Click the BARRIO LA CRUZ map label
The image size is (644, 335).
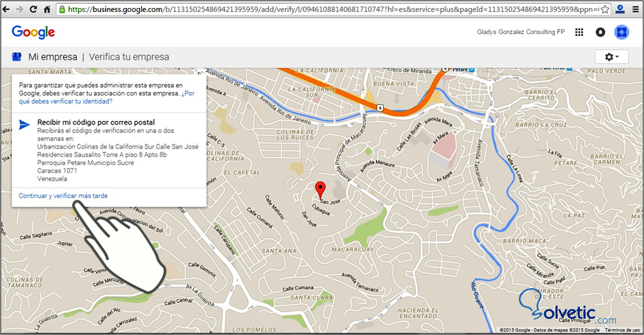coord(541,124)
